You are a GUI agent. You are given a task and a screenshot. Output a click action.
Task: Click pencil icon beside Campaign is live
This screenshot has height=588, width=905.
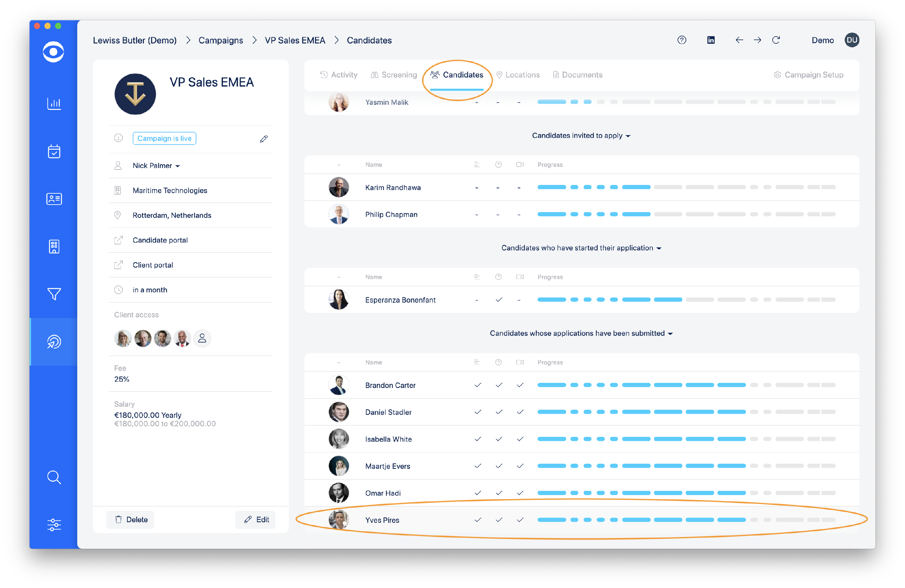pyautogui.click(x=264, y=139)
